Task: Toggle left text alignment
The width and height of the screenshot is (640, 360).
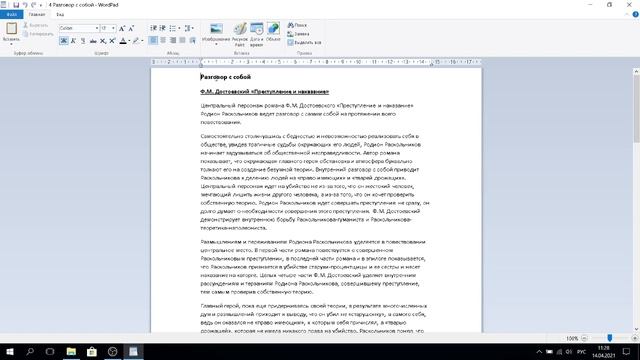Action: tap(153, 40)
